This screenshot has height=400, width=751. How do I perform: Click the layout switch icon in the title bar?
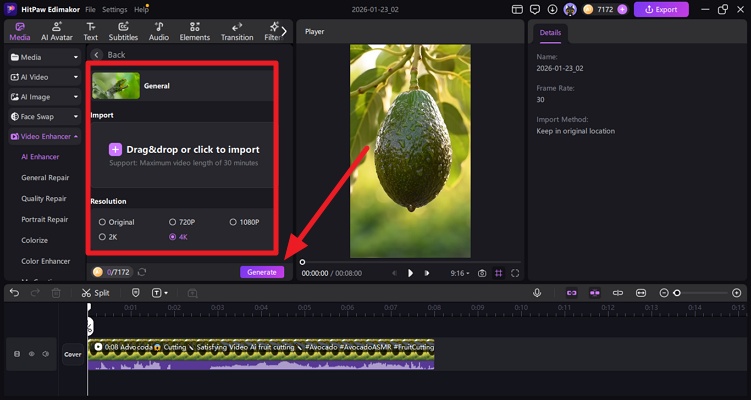[517, 10]
